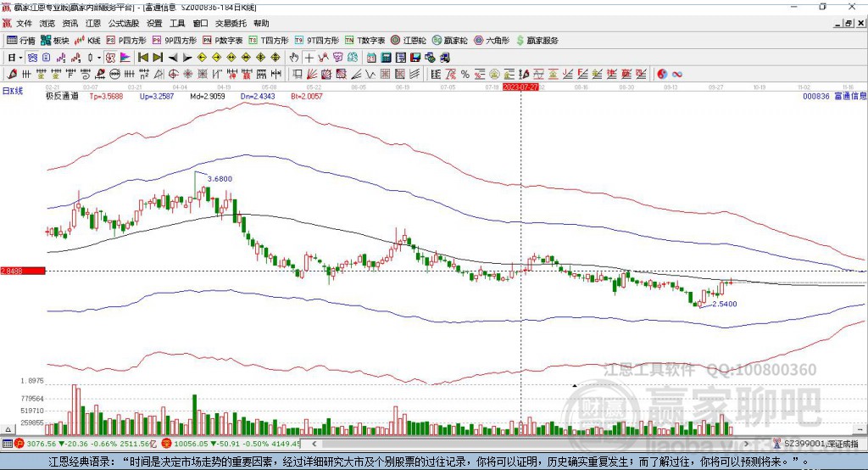Click the 000836 富通信息 stock label
The width and height of the screenshot is (868, 470).
click(x=835, y=96)
